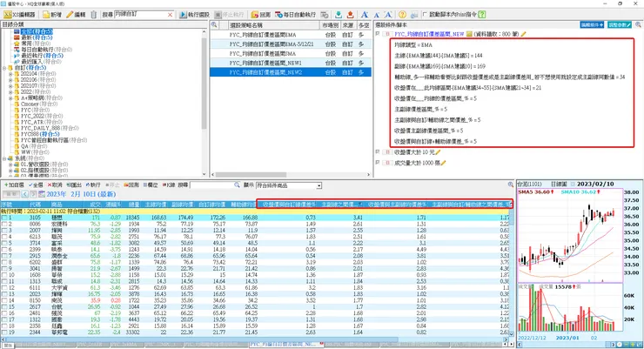The height and width of the screenshot is (349, 644).
Task: Click 匯出 export in results toolbar
Action: 74,185
